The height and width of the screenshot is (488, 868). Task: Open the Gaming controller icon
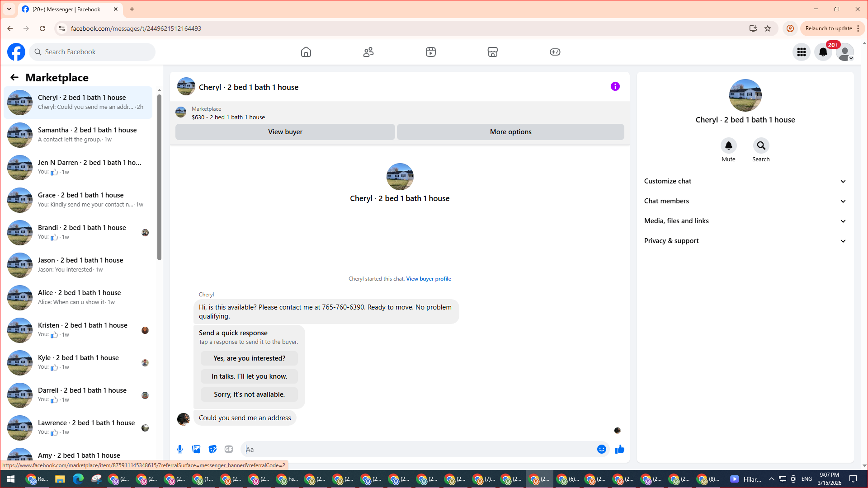(555, 52)
